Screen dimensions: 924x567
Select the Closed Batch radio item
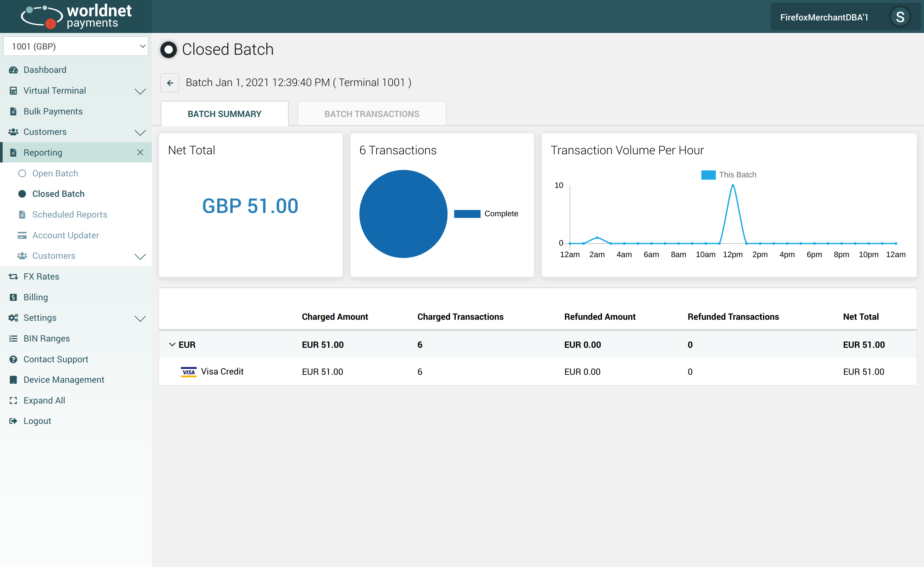click(22, 194)
